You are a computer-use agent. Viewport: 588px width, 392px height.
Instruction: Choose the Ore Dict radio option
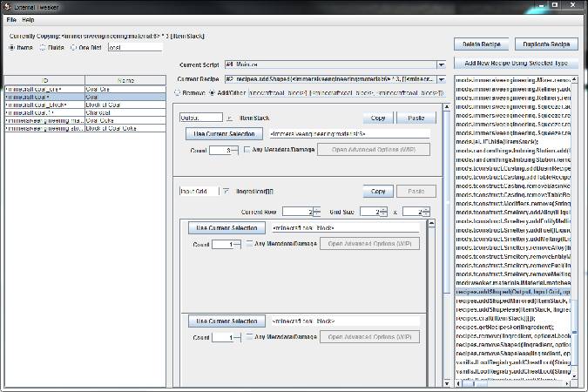[73, 47]
